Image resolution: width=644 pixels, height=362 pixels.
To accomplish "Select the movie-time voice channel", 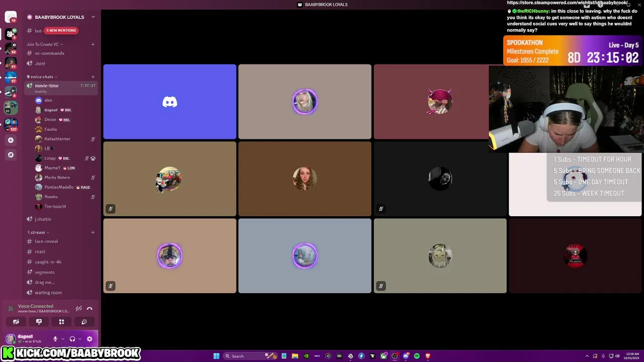I will 61,87.
